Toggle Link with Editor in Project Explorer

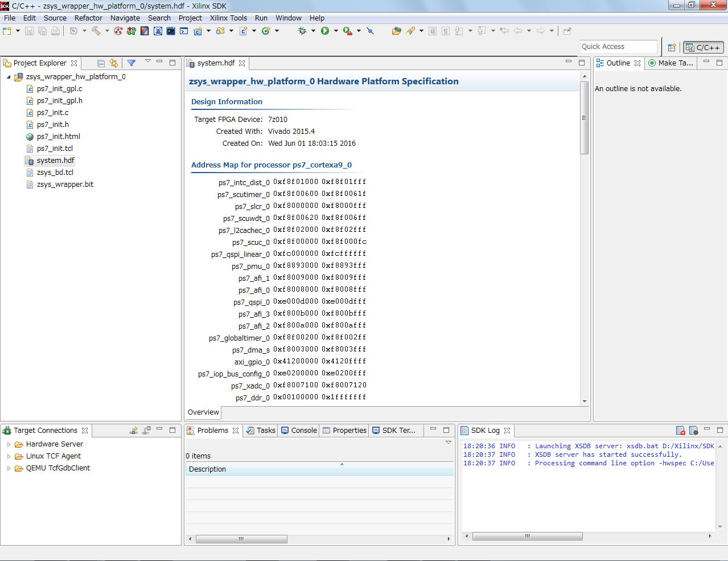pos(114,63)
